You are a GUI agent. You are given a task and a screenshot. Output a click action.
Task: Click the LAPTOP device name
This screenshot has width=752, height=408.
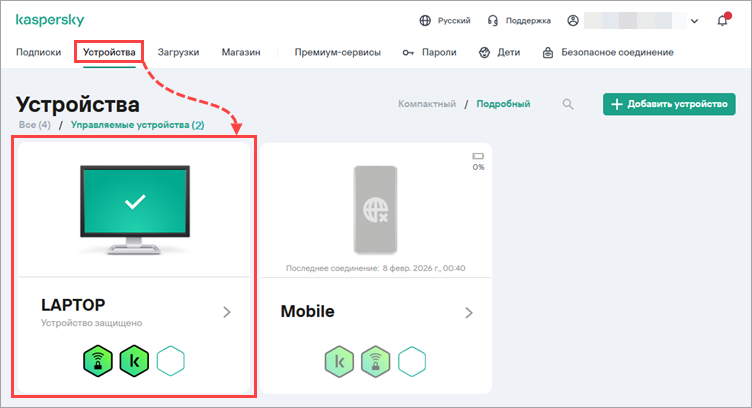(73, 305)
